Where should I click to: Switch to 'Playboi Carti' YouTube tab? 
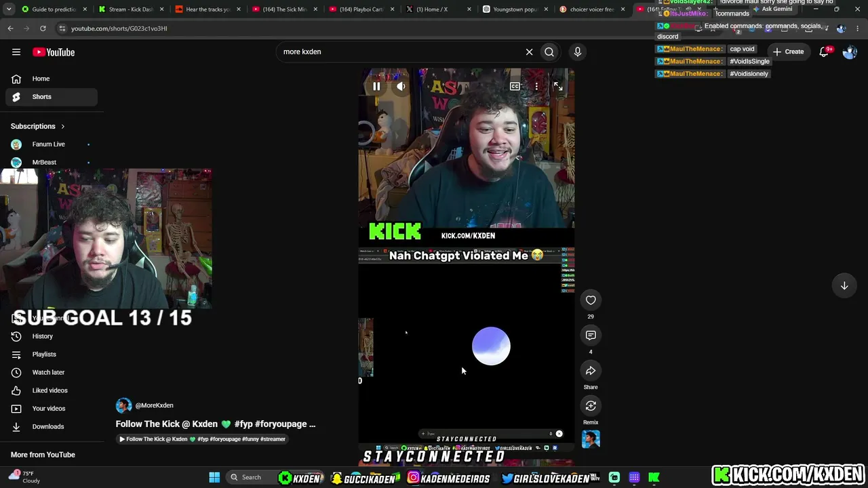(360, 9)
